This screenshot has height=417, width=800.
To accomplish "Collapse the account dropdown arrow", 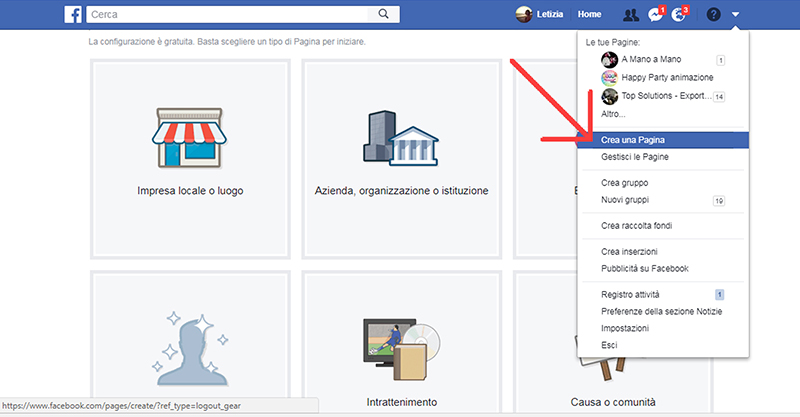I will click(x=736, y=15).
